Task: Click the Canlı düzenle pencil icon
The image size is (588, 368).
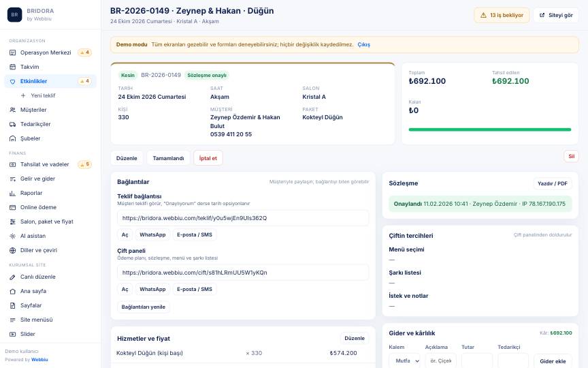Action: click(x=12, y=277)
